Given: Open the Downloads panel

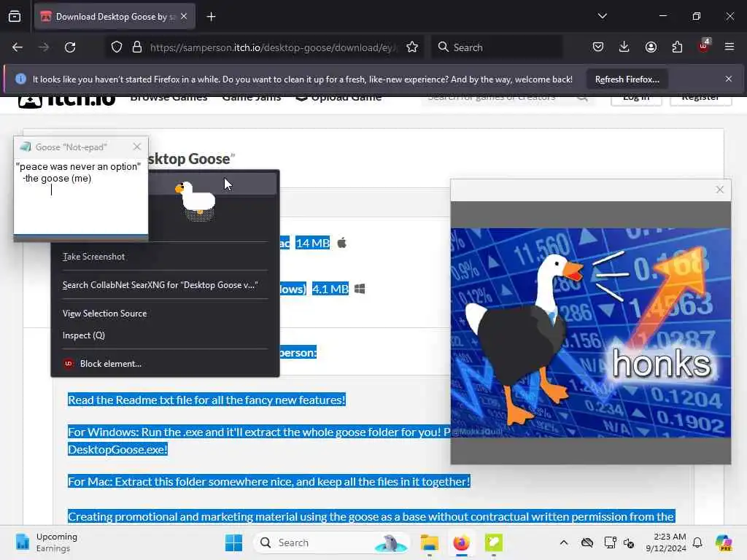Looking at the screenshot, I should tap(624, 47).
